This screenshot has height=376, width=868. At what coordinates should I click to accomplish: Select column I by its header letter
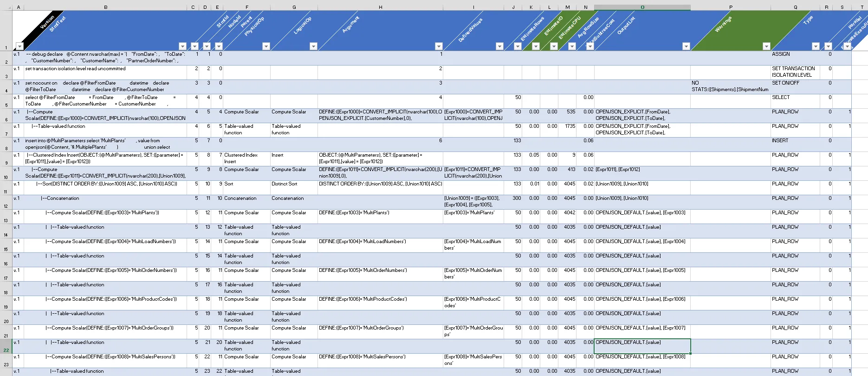click(x=473, y=7)
